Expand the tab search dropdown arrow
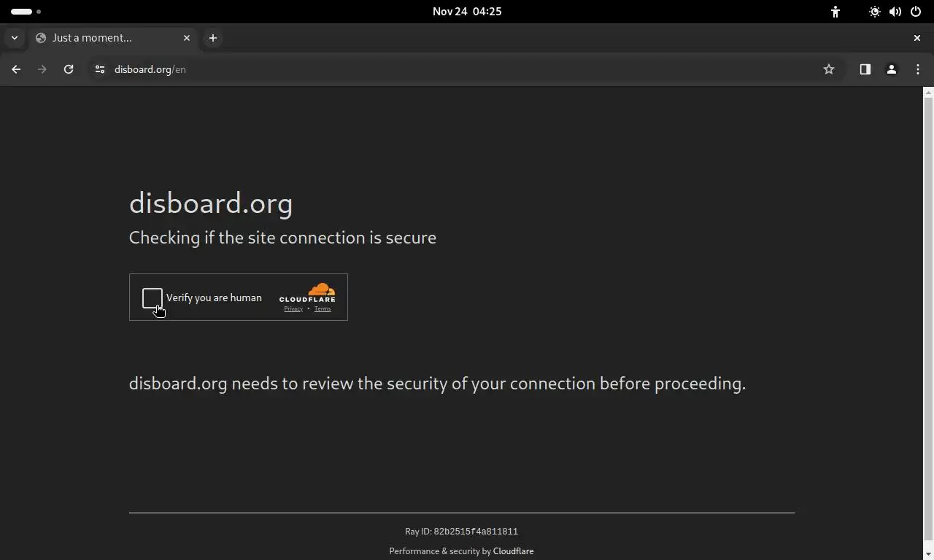This screenshot has width=934, height=560. coord(15,38)
